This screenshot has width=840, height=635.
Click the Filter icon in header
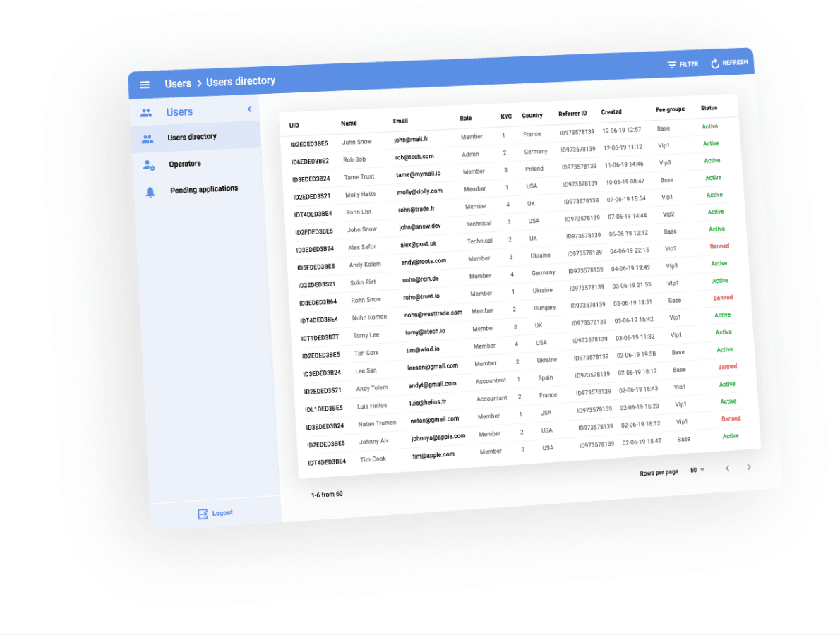(x=672, y=65)
